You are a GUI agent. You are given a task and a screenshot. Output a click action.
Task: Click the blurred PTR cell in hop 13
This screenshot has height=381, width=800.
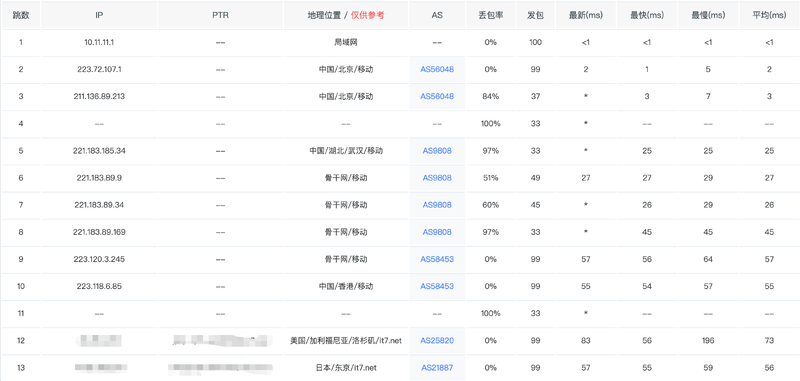pyautogui.click(x=220, y=367)
